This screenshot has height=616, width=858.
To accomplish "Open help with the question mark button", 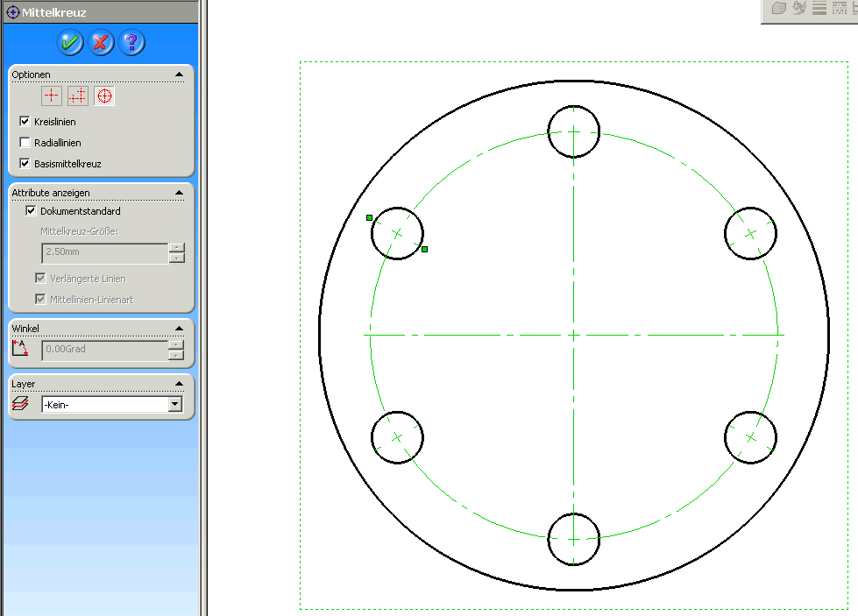I will [131, 42].
